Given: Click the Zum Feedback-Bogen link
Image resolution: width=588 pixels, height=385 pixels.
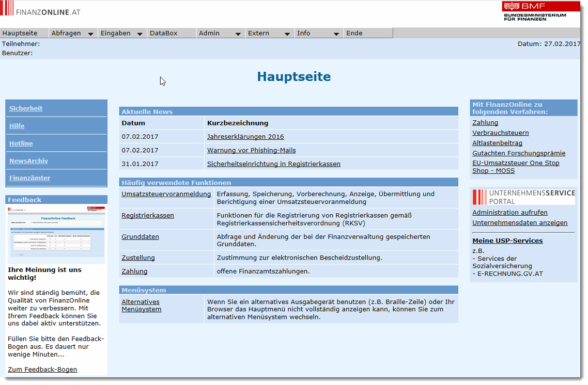Looking at the screenshot, I should (42, 369).
